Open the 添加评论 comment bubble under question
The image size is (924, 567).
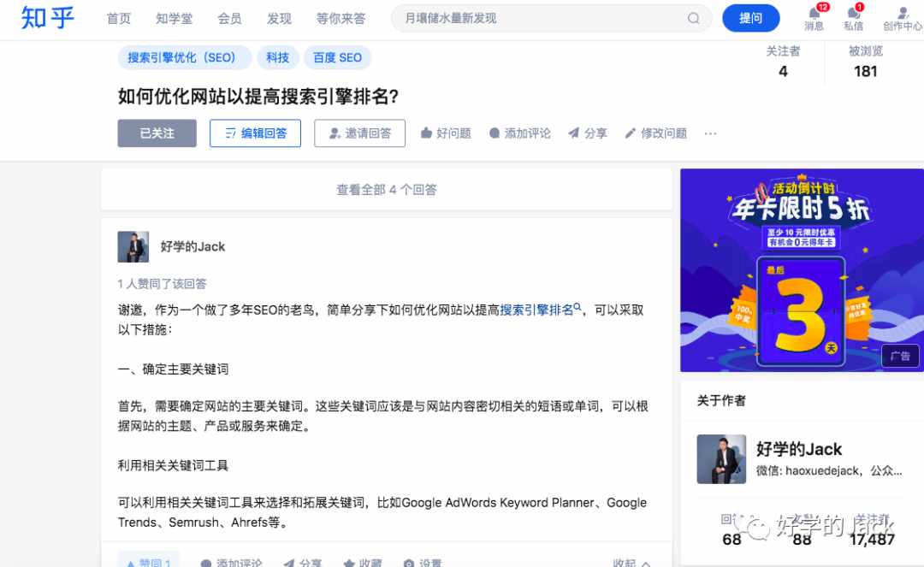495,133
